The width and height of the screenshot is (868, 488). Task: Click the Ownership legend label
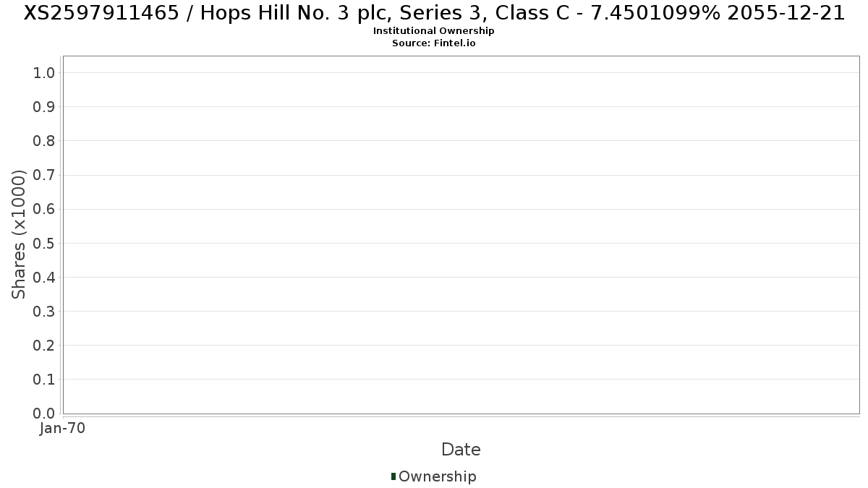point(438,476)
